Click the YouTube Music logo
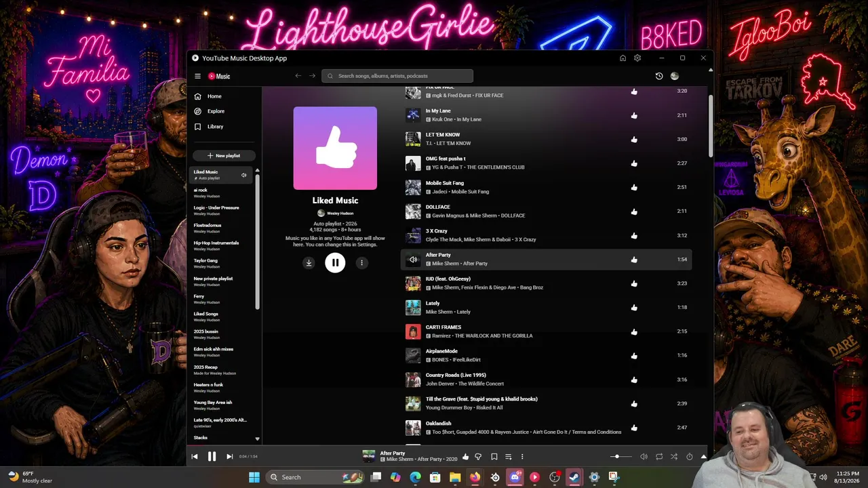This screenshot has width=868, height=488. 219,77
